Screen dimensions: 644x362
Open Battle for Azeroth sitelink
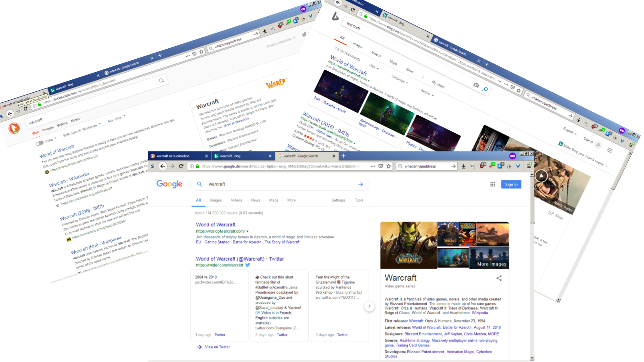click(247, 242)
